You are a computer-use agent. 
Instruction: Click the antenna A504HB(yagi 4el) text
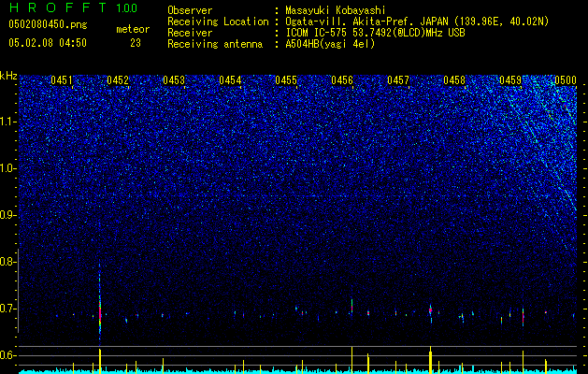330,44
